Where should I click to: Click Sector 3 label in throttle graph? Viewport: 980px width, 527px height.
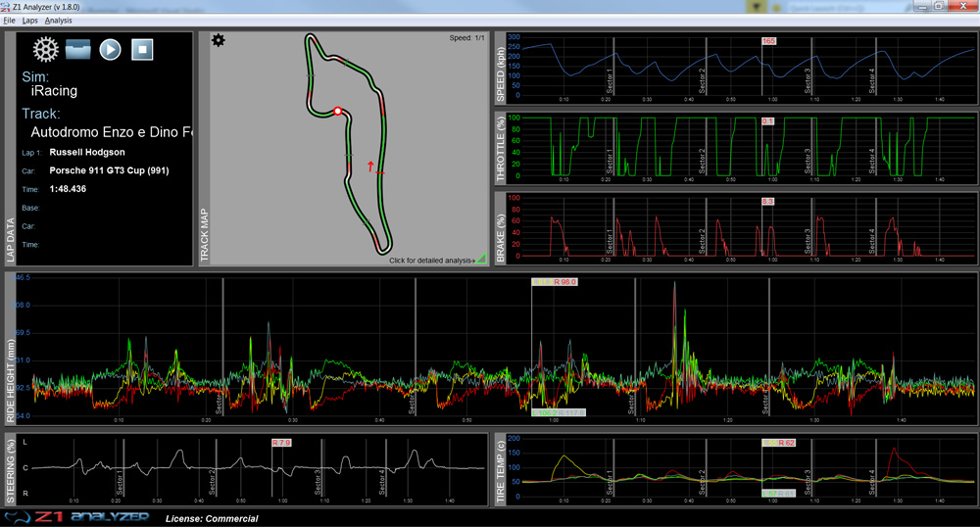coord(808,161)
